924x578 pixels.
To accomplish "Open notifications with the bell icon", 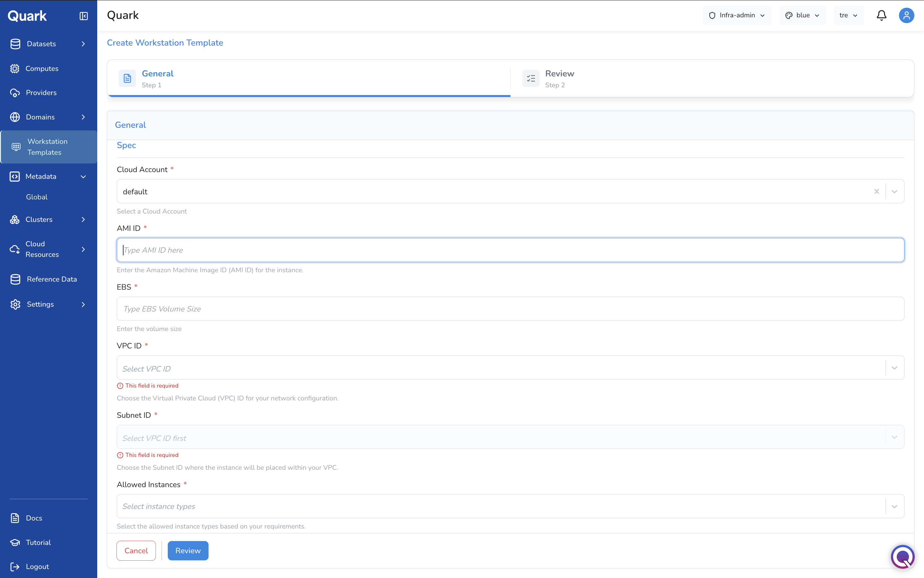I will (x=881, y=15).
